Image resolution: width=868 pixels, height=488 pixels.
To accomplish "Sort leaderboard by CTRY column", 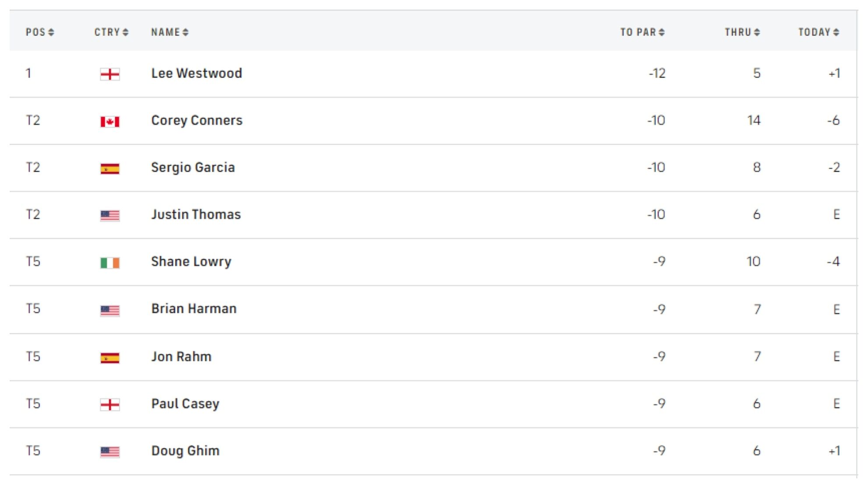I will (111, 32).
